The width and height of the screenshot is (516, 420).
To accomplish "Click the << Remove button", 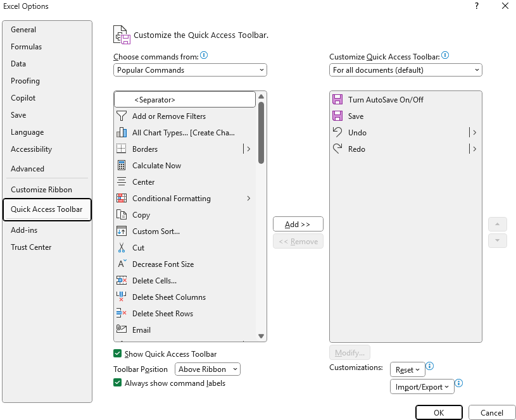I will (x=298, y=242).
